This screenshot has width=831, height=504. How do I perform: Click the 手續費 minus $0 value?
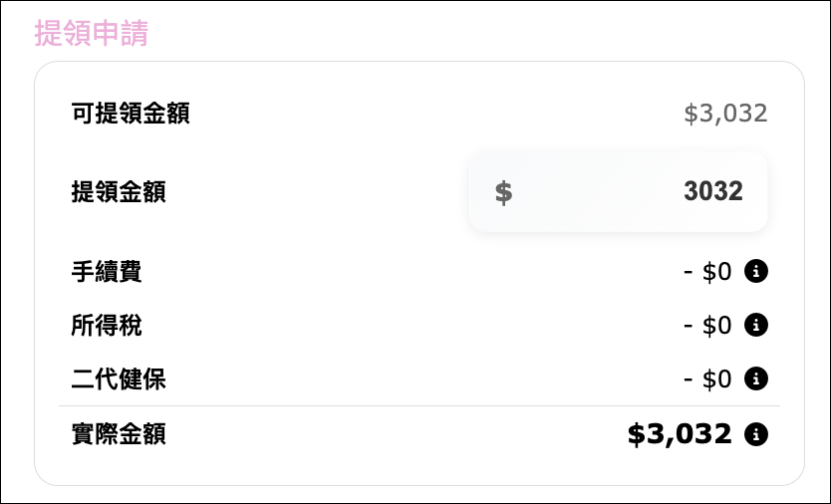pos(707,271)
